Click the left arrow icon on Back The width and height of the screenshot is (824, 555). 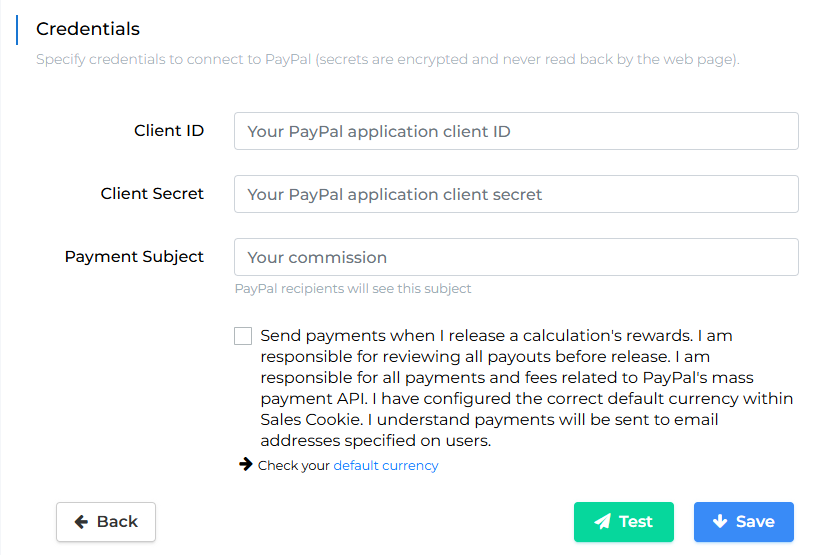(x=81, y=521)
